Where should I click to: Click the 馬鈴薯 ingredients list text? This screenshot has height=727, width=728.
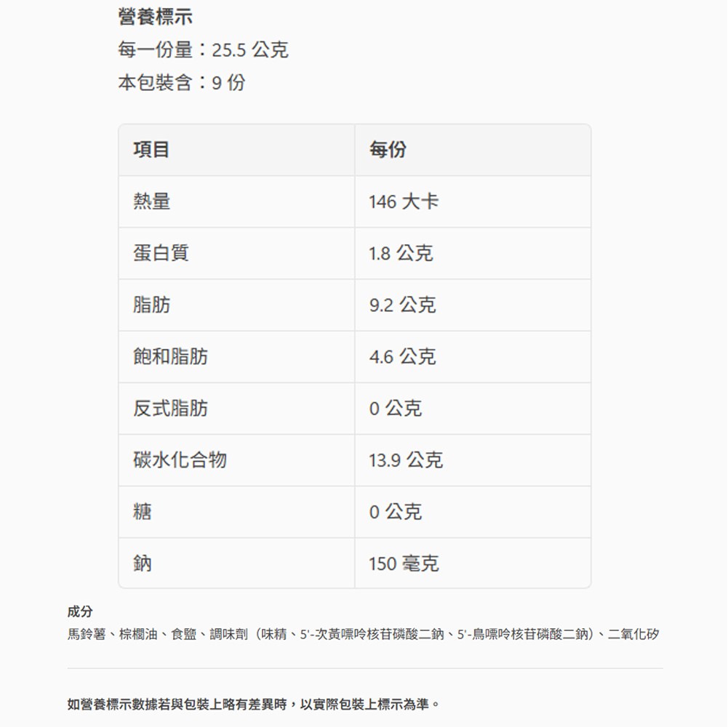[363, 634]
